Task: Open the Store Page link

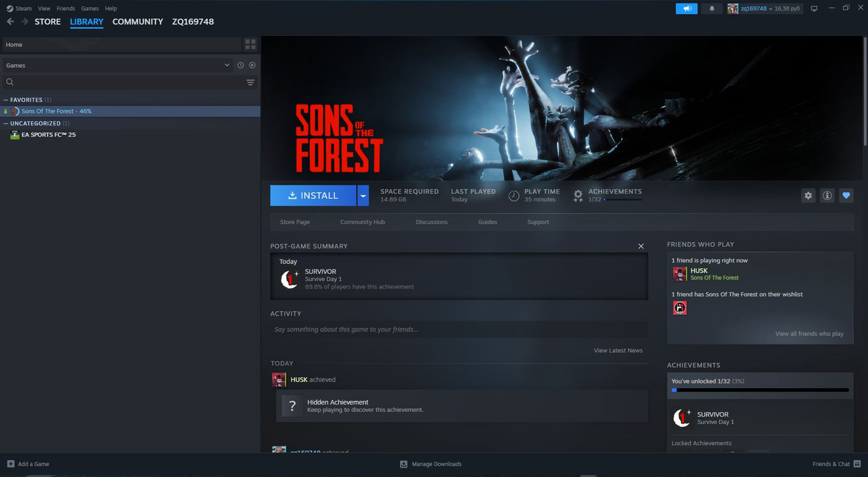Action: tap(295, 222)
